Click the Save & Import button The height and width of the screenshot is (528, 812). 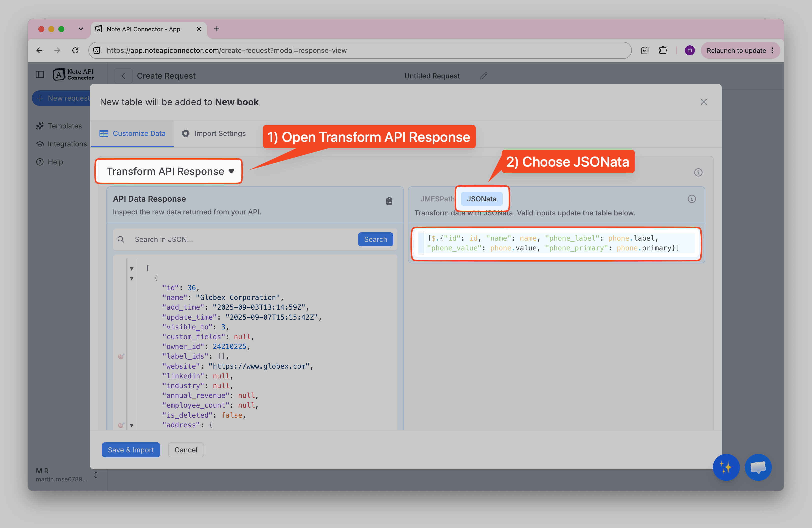point(131,450)
